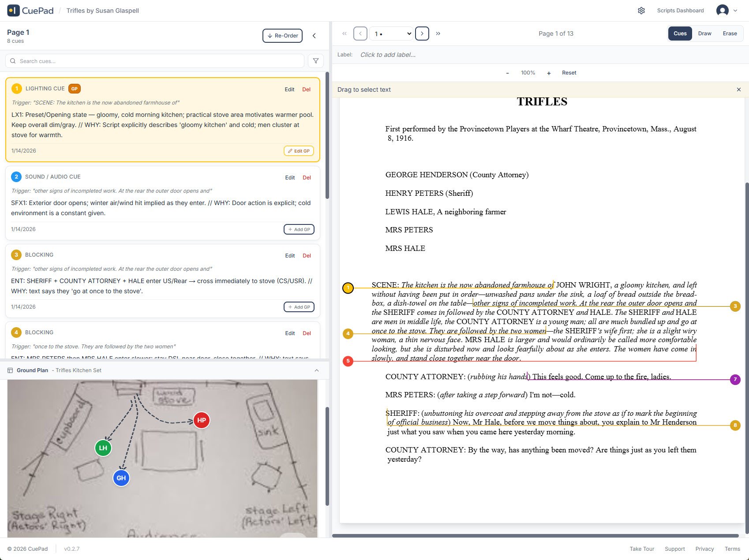Click the label field to add a label

pyautogui.click(x=387, y=54)
